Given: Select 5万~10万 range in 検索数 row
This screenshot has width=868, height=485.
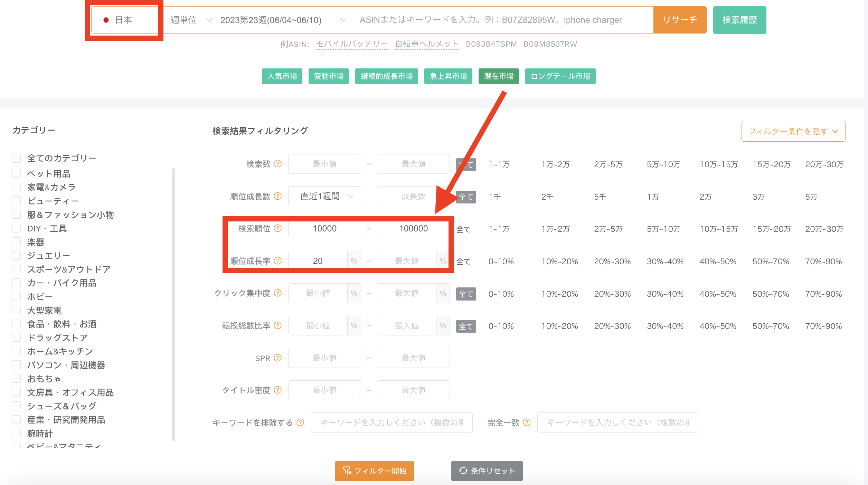Looking at the screenshot, I should 663,164.
